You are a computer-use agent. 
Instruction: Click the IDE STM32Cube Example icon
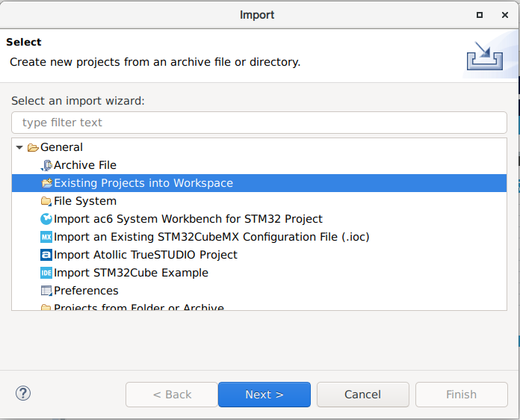[46, 273]
